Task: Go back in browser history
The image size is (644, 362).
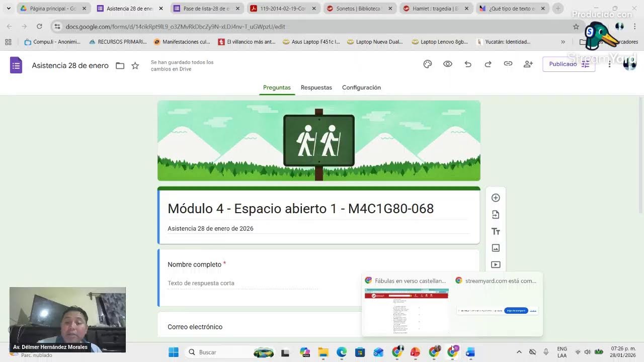Action: point(9,26)
